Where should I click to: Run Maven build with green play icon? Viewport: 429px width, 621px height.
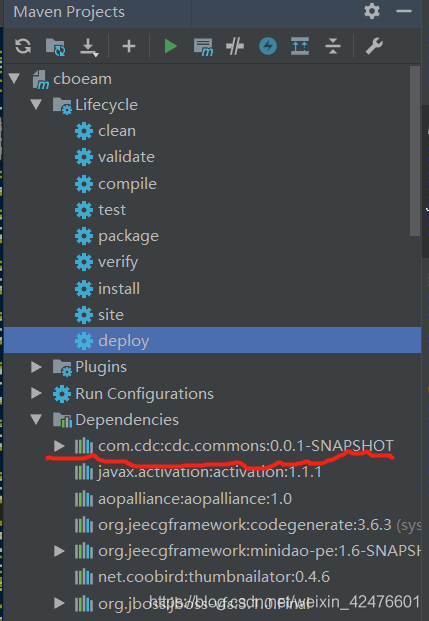pyautogui.click(x=170, y=46)
